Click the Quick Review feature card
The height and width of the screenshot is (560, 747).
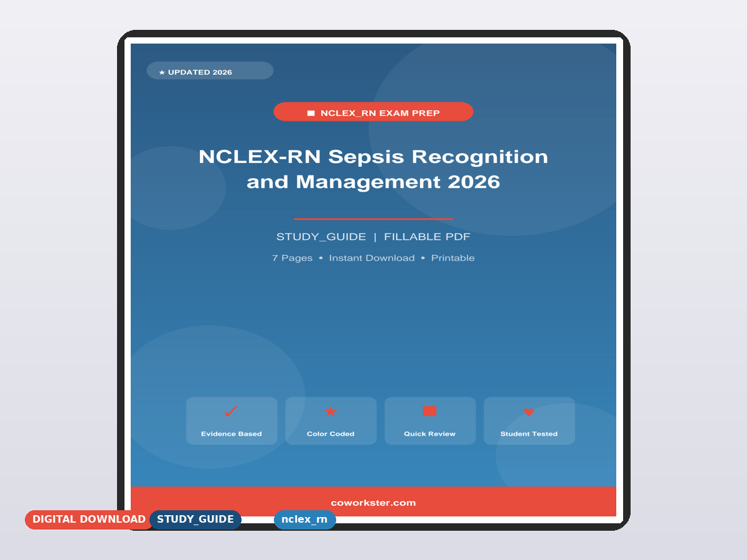click(430, 421)
